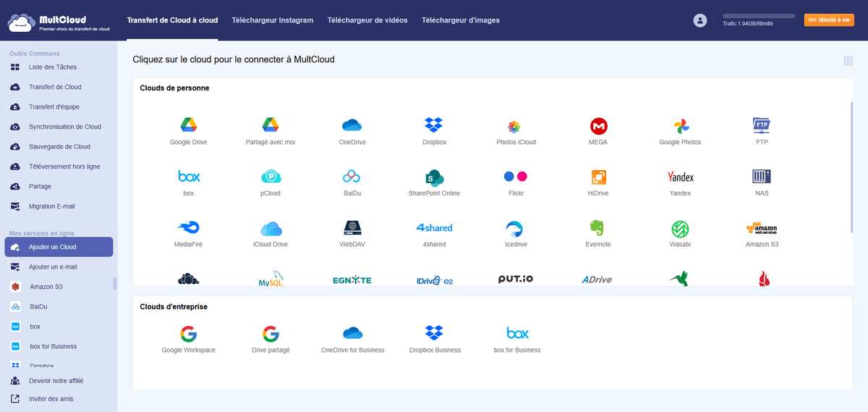Connect the HiDrive cloud
The height and width of the screenshot is (412, 868).
pos(598,177)
